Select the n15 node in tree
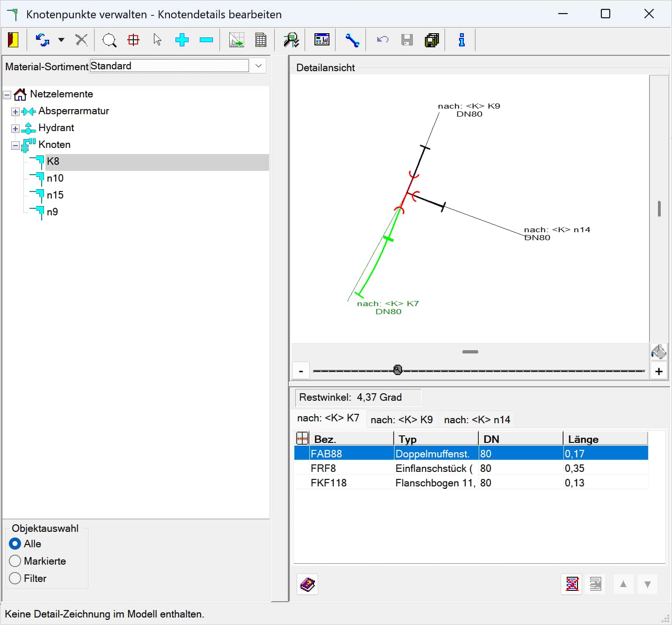 pyautogui.click(x=55, y=195)
